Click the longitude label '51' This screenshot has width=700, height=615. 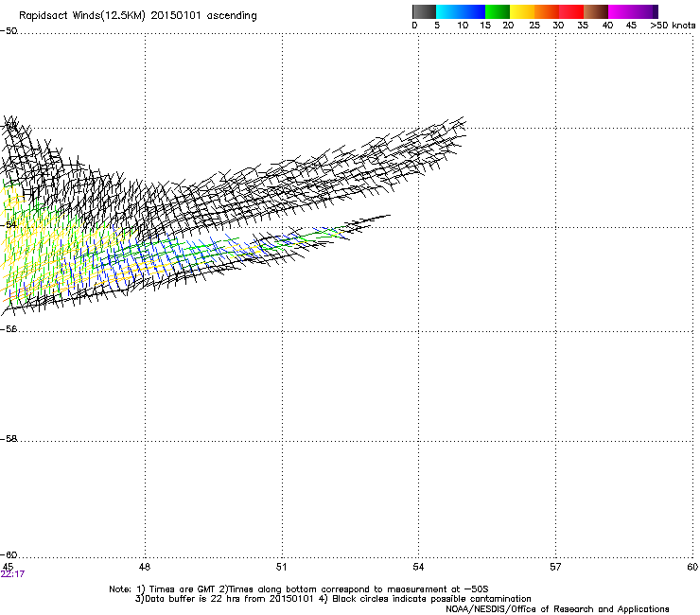(x=281, y=567)
